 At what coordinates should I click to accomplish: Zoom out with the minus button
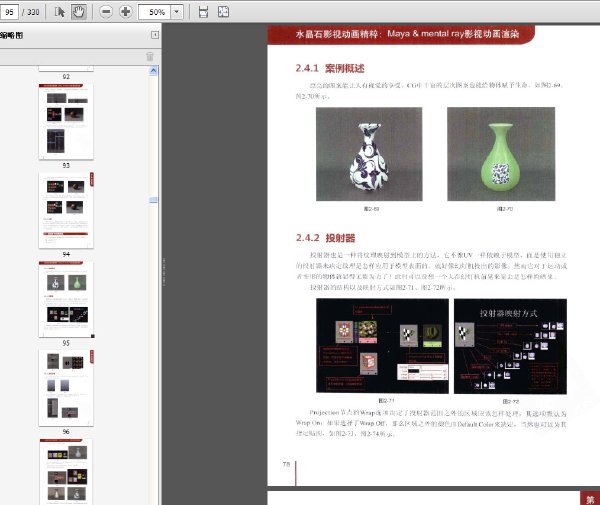pos(106,12)
